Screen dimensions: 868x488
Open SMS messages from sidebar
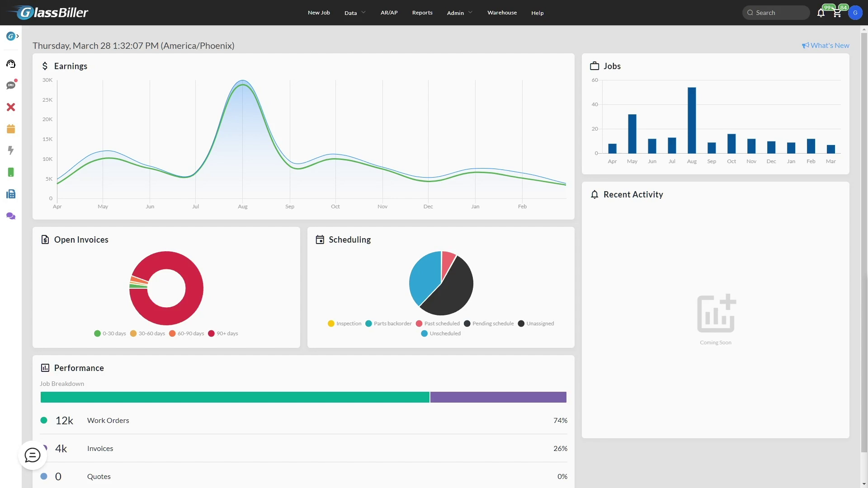(x=11, y=85)
